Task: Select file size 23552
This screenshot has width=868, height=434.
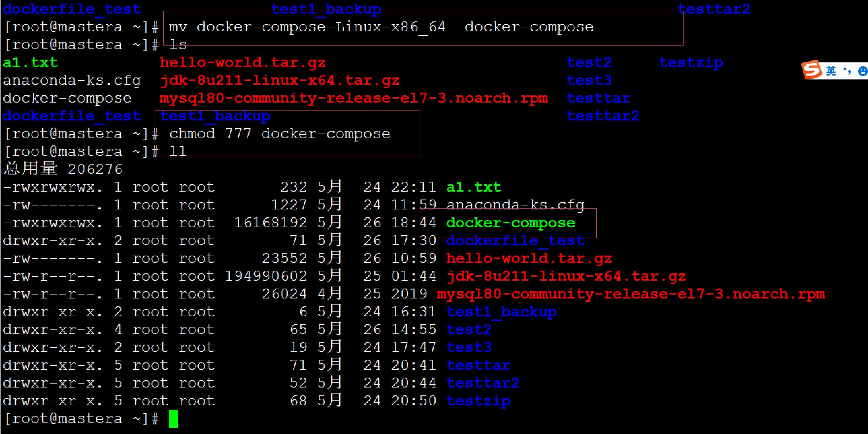Action: [284, 259]
